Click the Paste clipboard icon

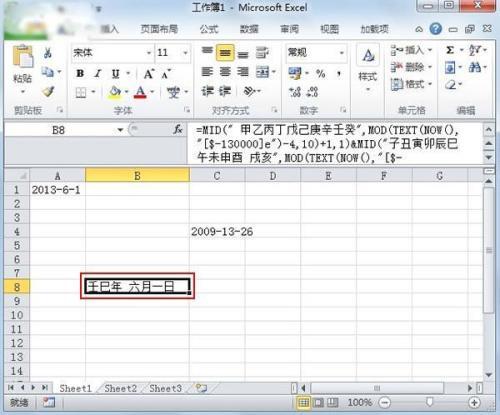(23, 56)
